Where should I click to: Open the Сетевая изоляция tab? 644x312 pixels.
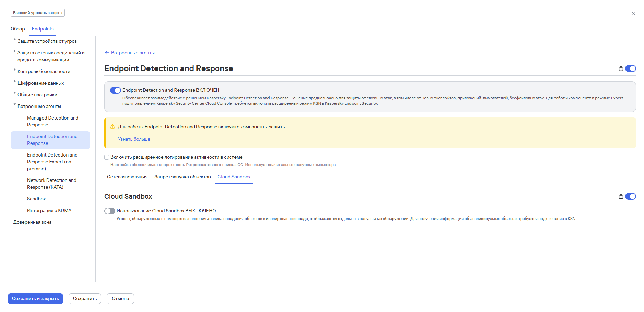127,177
